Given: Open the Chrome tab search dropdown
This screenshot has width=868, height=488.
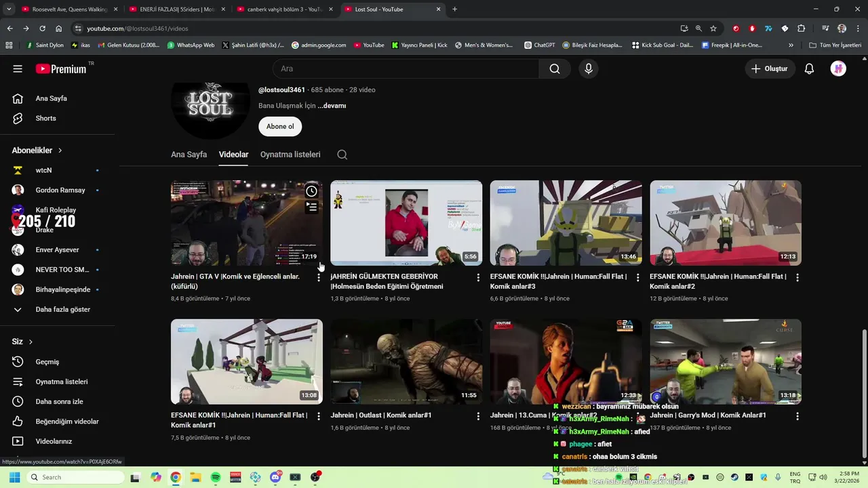Looking at the screenshot, I should coord(9,9).
